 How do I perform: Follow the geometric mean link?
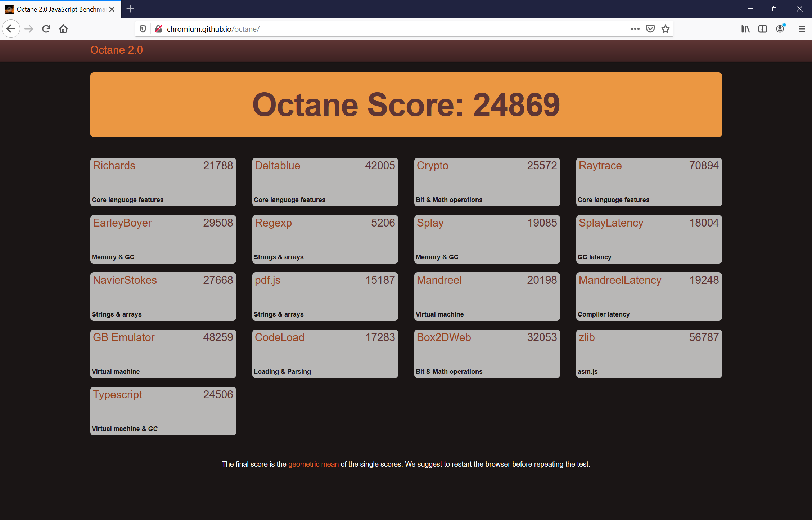(313, 464)
